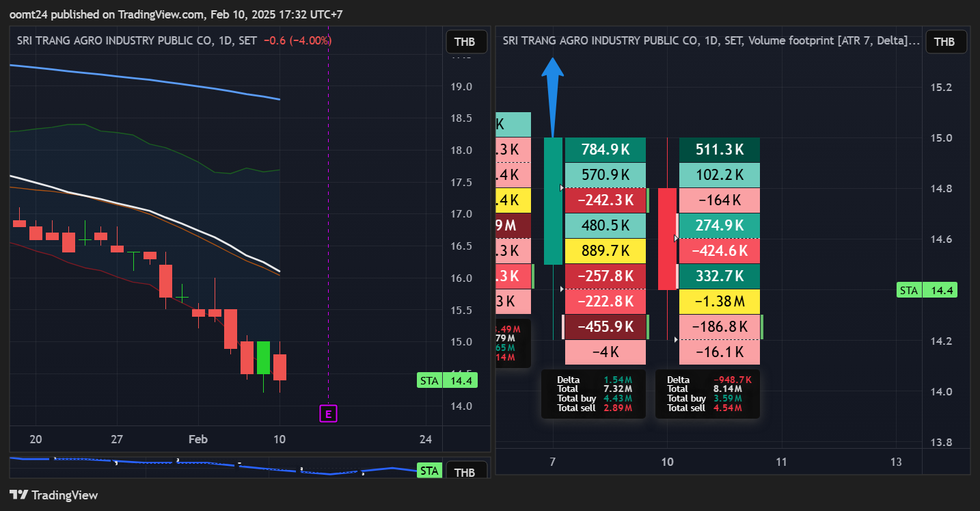Click the 27 date label on left time axis
This screenshot has width=980, height=511.
116,439
